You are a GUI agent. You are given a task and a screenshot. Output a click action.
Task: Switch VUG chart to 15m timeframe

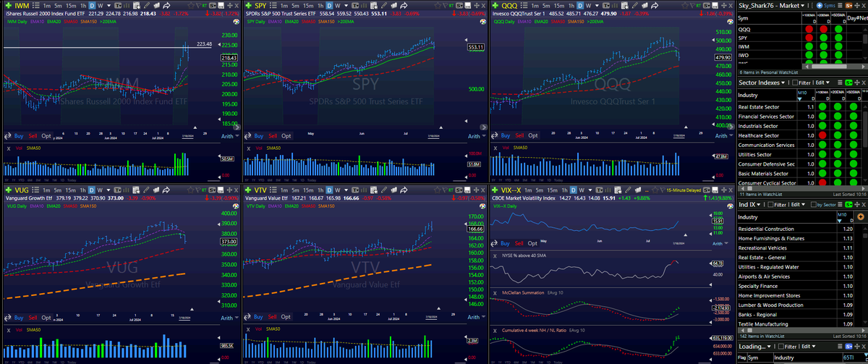(70, 192)
